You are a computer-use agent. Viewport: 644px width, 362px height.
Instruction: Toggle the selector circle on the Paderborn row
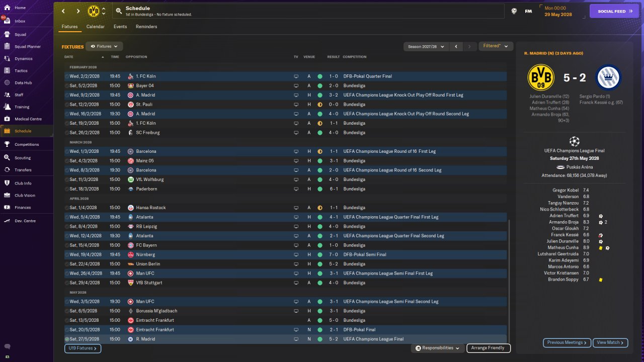coord(67,189)
